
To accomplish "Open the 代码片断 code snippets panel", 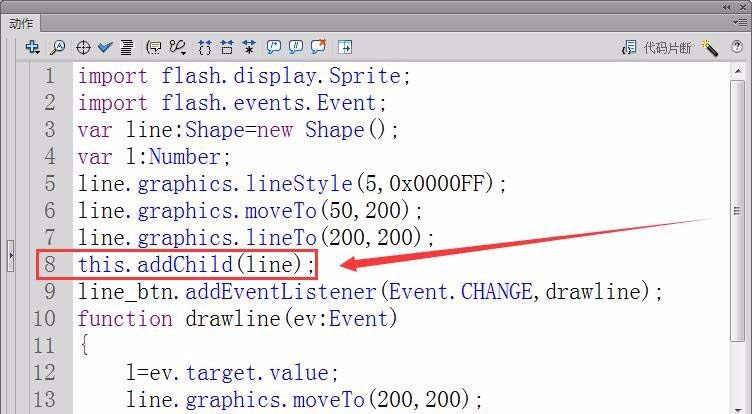I will click(656, 47).
